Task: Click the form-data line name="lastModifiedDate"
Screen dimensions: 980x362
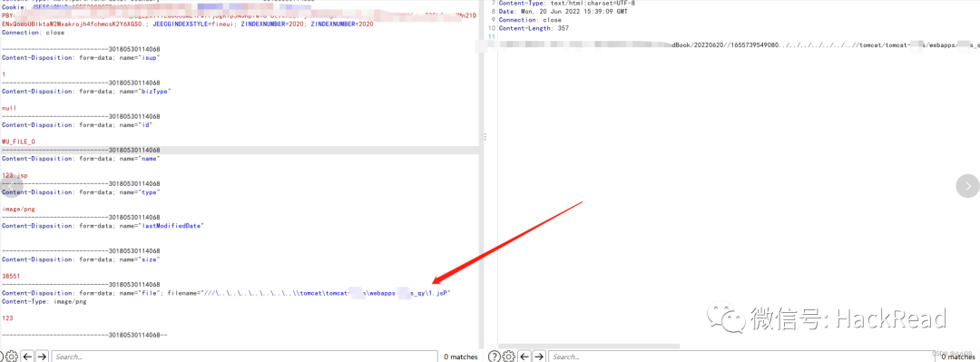Action: [x=103, y=226]
